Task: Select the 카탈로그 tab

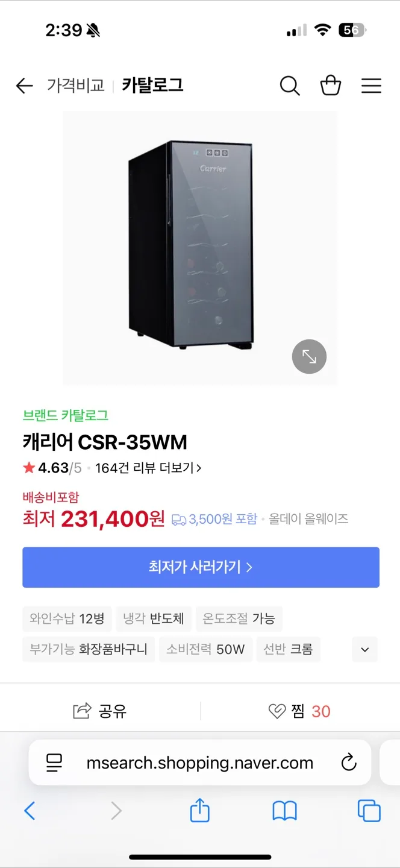Action: pyautogui.click(x=152, y=86)
